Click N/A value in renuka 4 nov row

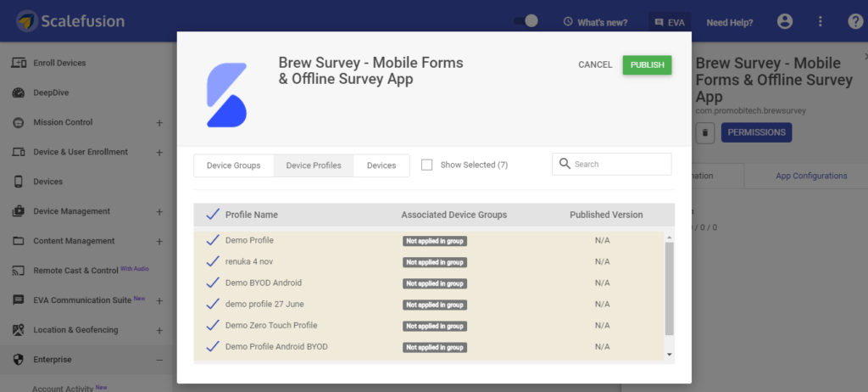[603, 261]
